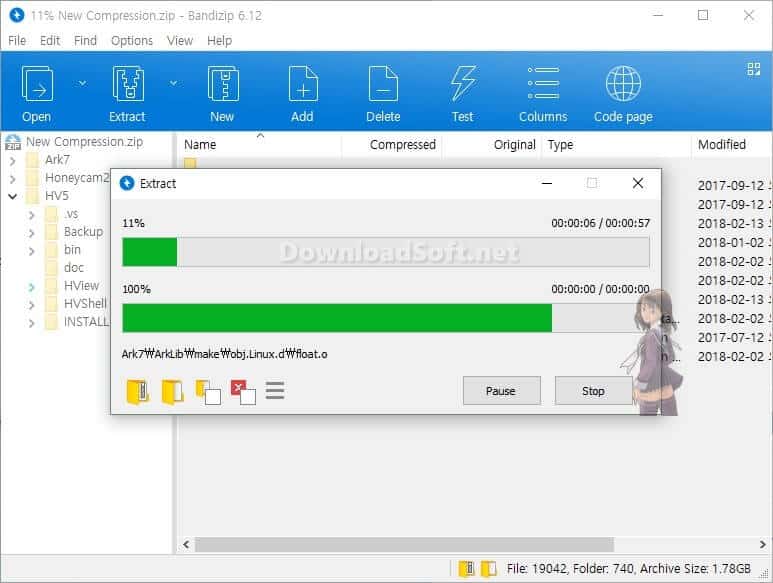Click the folder with white window icon
This screenshot has width=773, height=583.
[x=208, y=392]
